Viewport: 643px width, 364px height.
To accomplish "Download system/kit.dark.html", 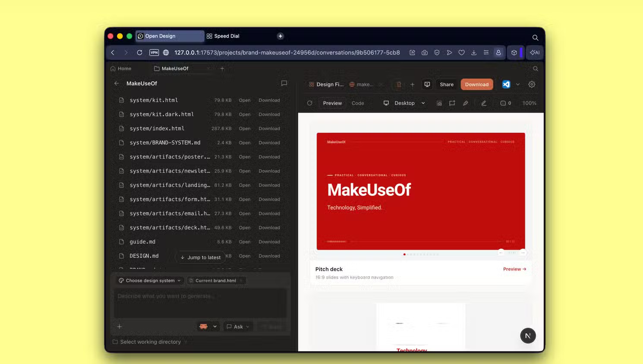I will pos(269,114).
